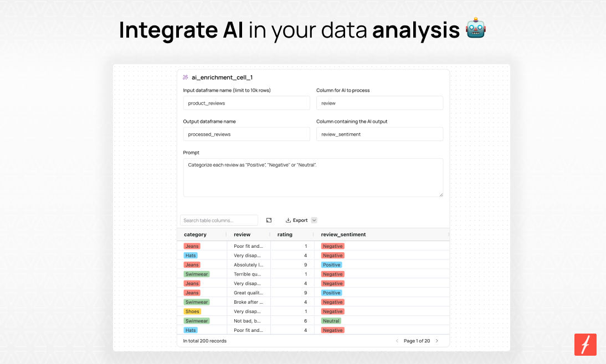The height and width of the screenshot is (364, 606).
Task: Click the rating column header
Action: pyautogui.click(x=285, y=235)
